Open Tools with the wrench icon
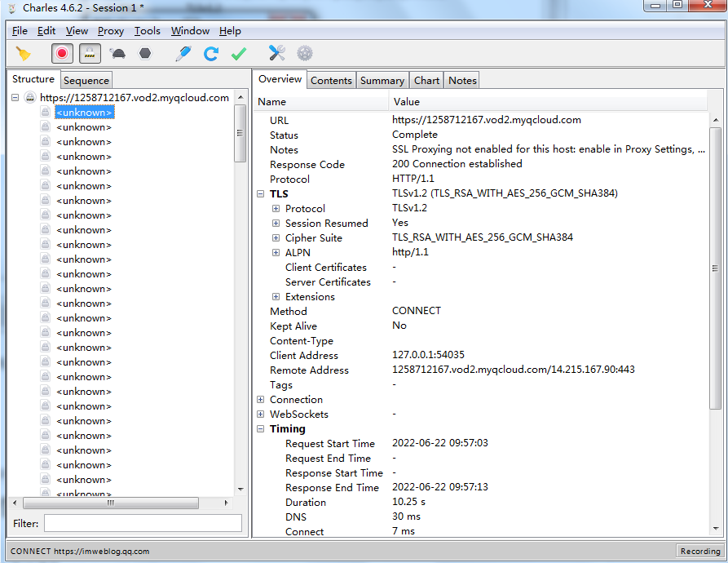 276,53
